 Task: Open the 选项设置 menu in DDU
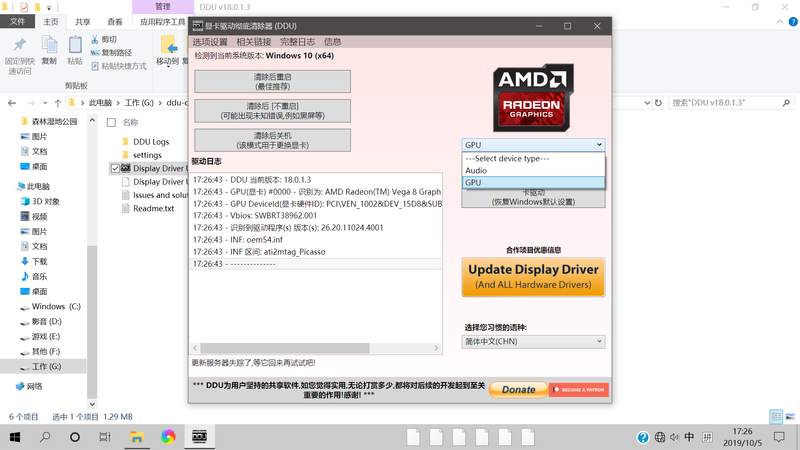click(210, 42)
